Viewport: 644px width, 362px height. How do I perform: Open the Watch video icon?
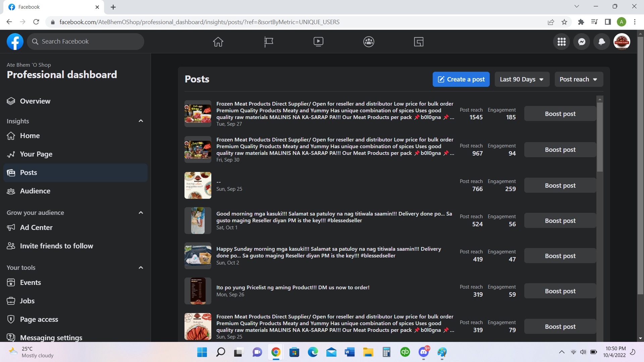click(x=318, y=42)
